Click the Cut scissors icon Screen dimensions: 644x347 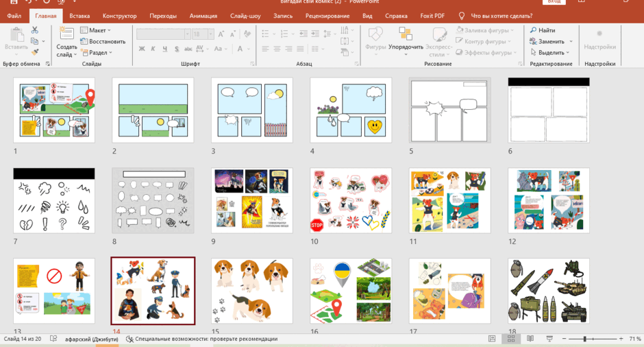click(34, 30)
